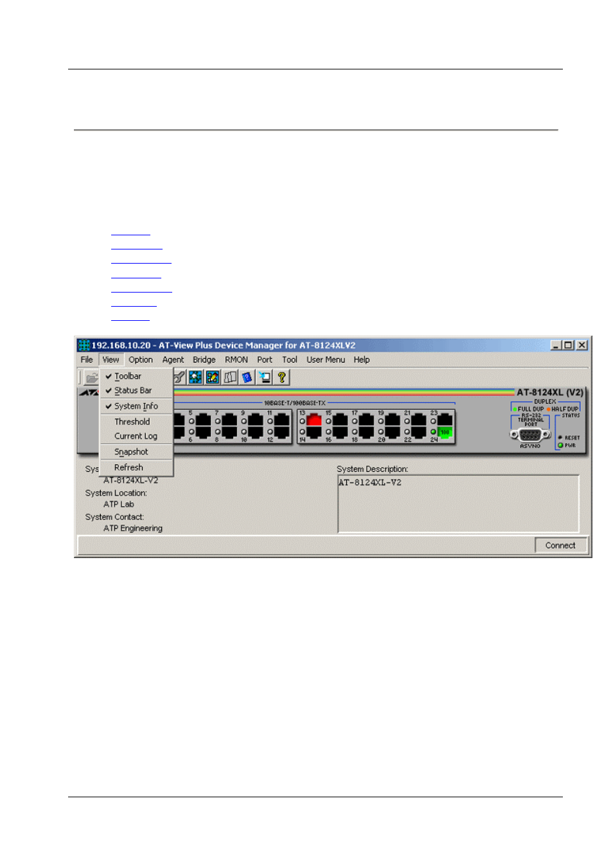This screenshot has width=613, height=868.
Task: Select the red port 13 on the switch
Action: coord(314,420)
